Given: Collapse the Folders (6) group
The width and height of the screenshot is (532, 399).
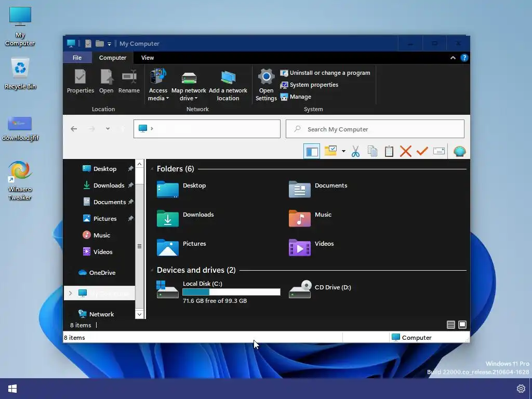Looking at the screenshot, I should pyautogui.click(x=152, y=169).
